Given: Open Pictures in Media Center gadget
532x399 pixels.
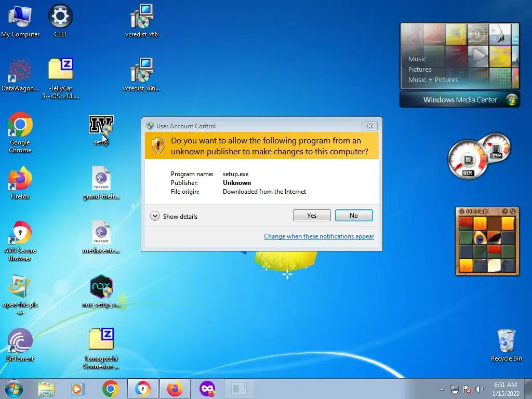Looking at the screenshot, I should click(420, 69).
